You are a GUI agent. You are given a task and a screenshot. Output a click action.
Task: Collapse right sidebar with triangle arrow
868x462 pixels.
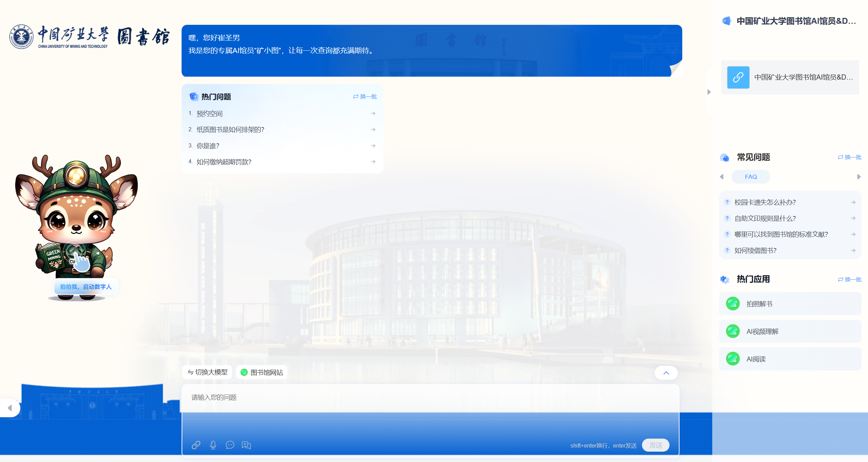click(709, 92)
